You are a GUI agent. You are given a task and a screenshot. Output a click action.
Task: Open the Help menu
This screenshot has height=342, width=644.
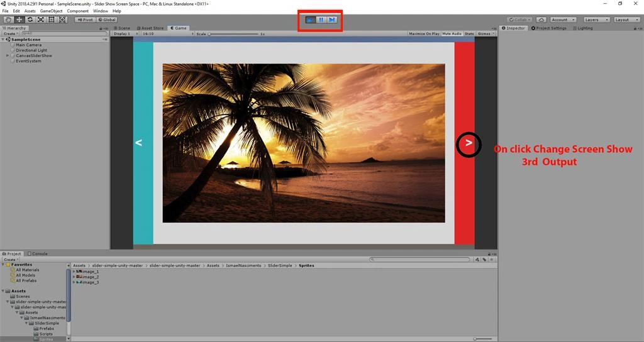(x=116, y=11)
